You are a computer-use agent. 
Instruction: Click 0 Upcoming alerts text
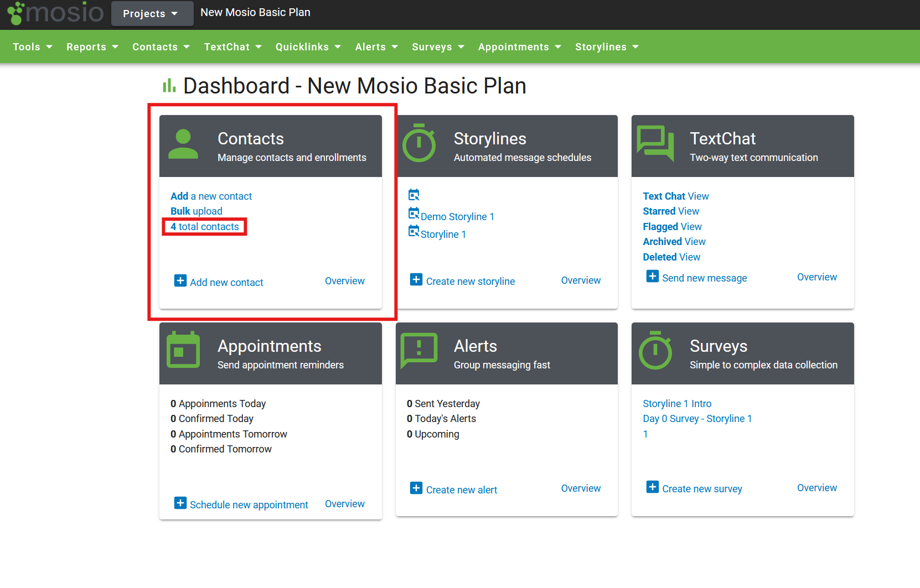433,434
